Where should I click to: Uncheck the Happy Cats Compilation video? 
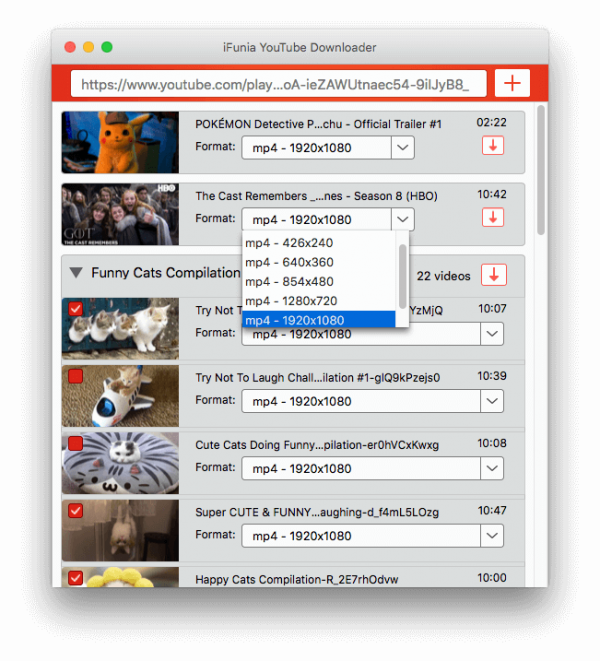click(x=75, y=578)
